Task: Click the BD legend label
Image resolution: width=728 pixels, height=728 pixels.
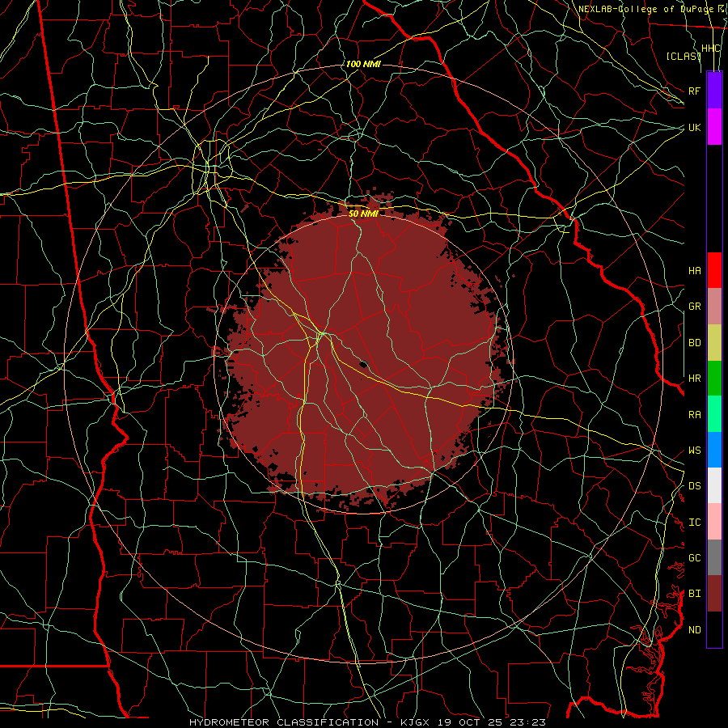Action: coord(695,343)
